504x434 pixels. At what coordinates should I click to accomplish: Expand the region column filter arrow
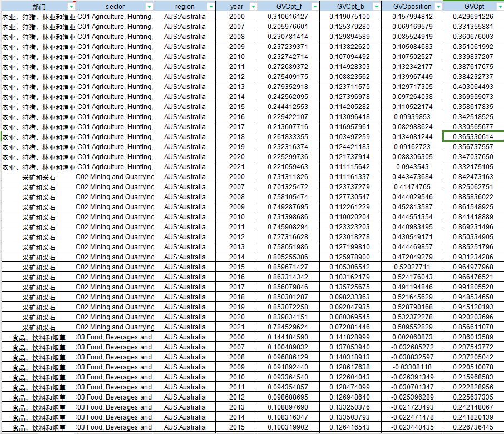[210, 6]
